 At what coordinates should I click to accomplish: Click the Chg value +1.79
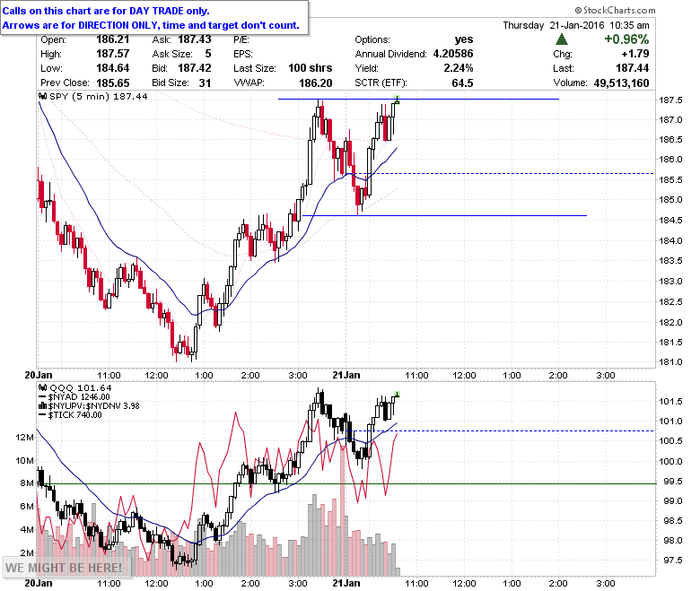coord(634,54)
